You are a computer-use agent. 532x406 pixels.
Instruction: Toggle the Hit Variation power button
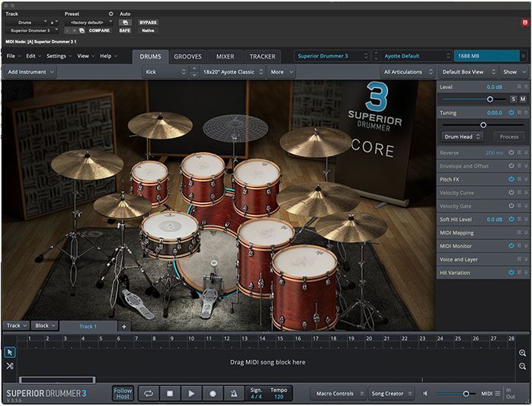point(511,273)
